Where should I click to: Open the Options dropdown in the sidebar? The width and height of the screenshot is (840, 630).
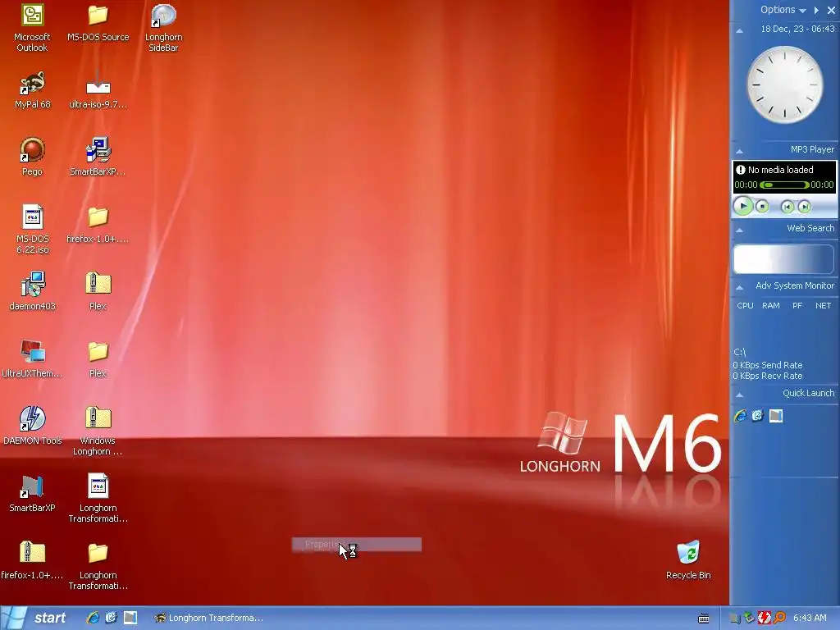tap(783, 10)
